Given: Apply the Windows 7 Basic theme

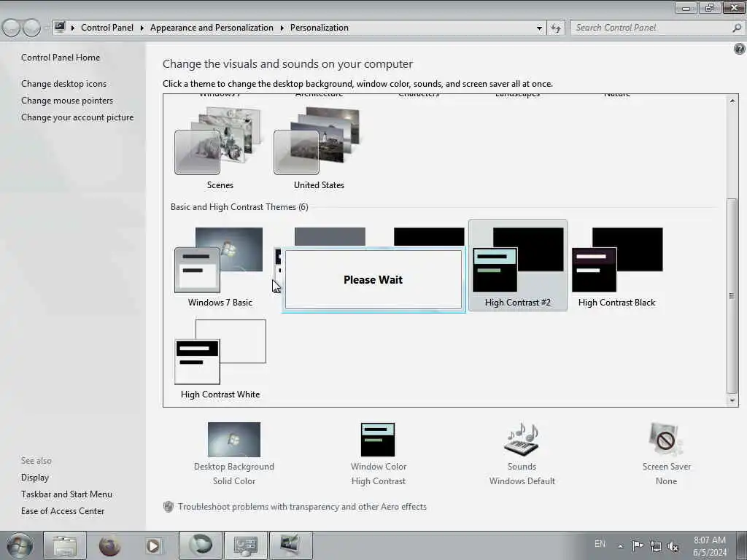Looking at the screenshot, I should click(220, 267).
